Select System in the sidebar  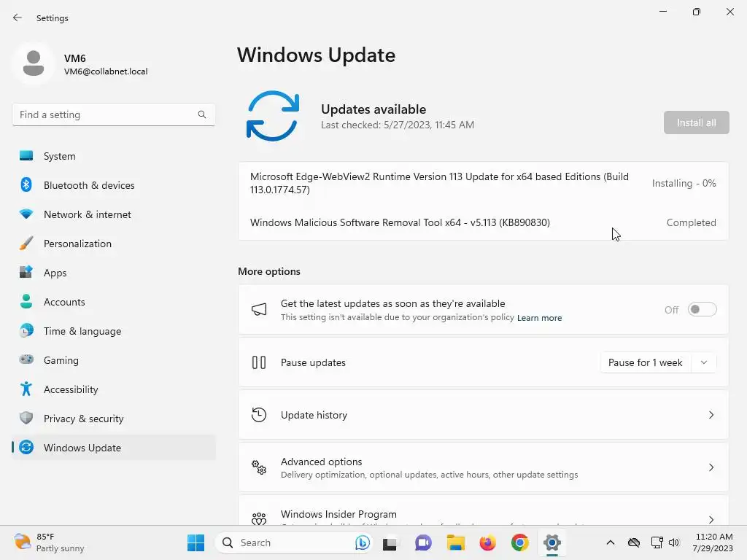tap(114, 156)
